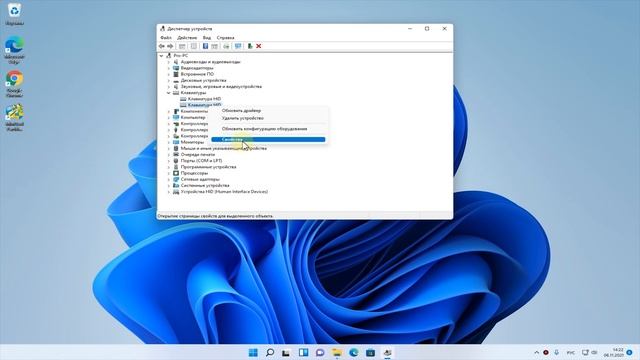Click the blue Help toolbar icon
The height and width of the screenshot is (360, 640).
click(205, 46)
